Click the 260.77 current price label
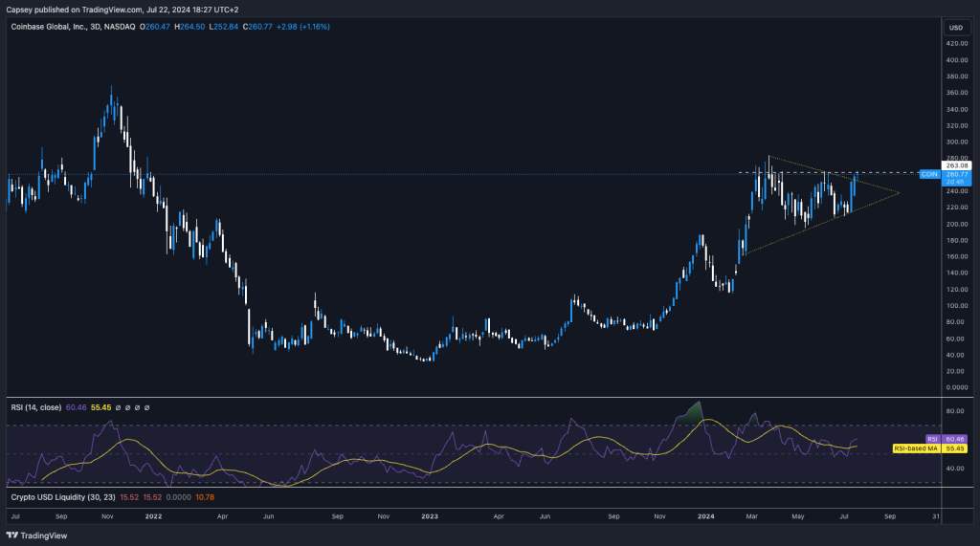This screenshot has height=546, width=980. (x=957, y=174)
